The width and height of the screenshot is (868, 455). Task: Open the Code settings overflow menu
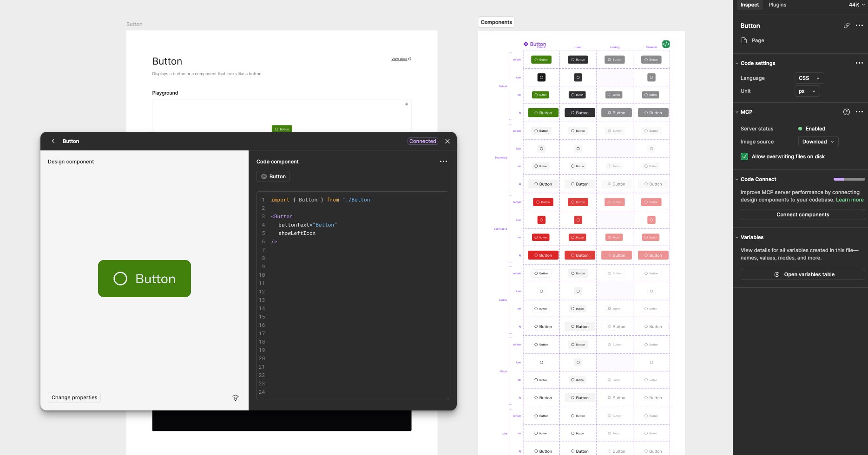pyautogui.click(x=858, y=63)
